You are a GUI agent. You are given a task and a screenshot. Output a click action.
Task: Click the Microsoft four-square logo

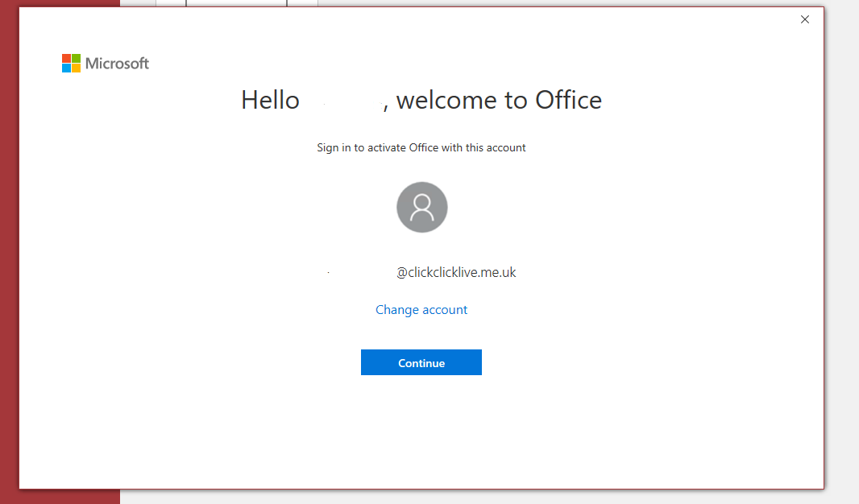(71, 64)
